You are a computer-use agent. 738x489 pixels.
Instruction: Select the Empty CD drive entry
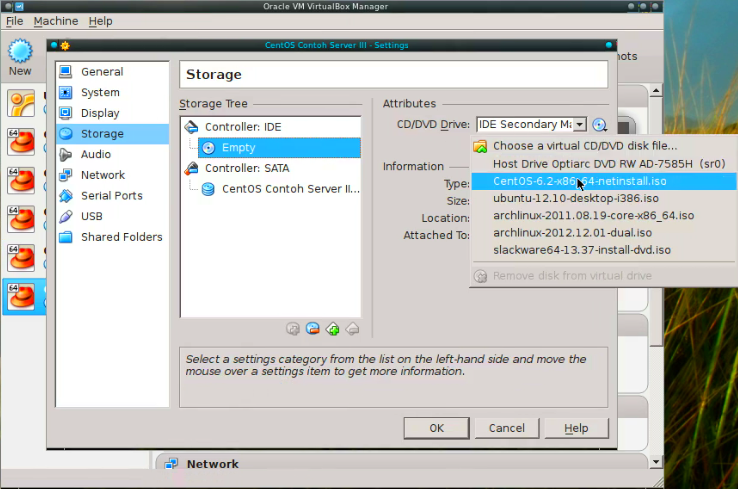279,148
